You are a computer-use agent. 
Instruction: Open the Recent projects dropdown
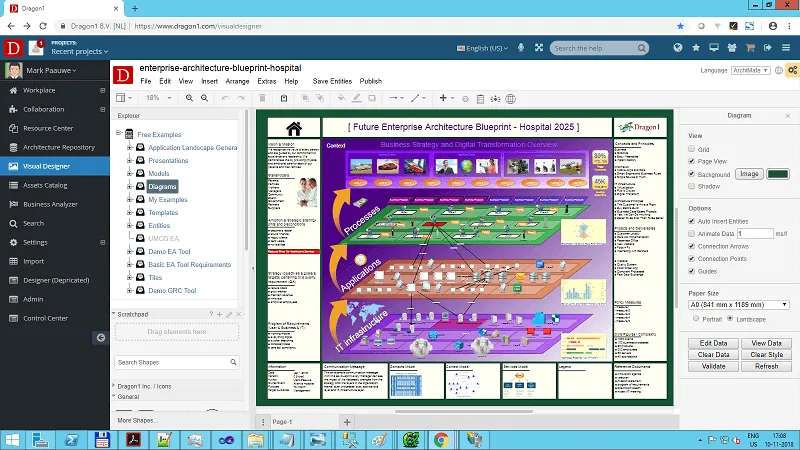(x=80, y=52)
